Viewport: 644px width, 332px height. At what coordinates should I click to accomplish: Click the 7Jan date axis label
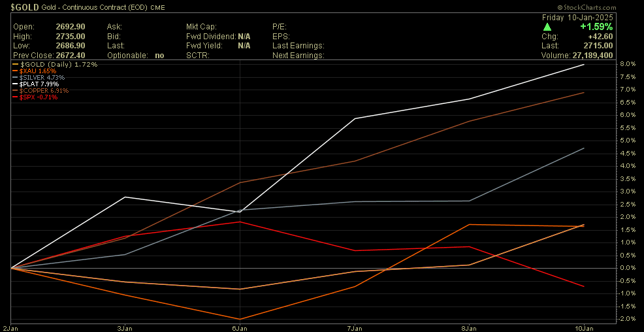point(354,328)
